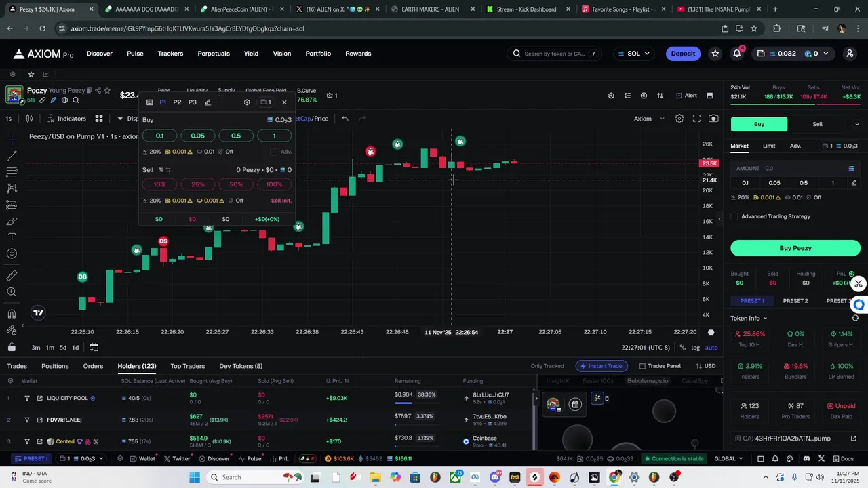868x488 pixels.
Task: Share the Peezy token
Action: click(98, 91)
